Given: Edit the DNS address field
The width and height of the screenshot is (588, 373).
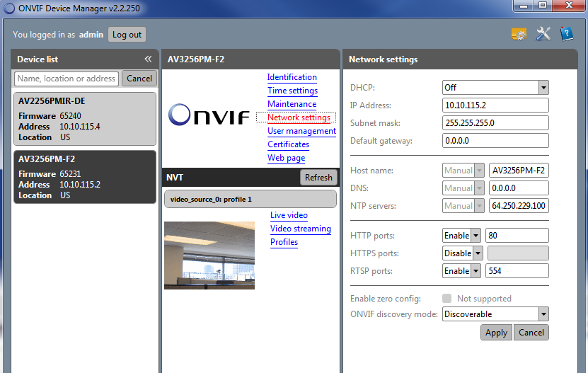Looking at the screenshot, I should coord(519,188).
